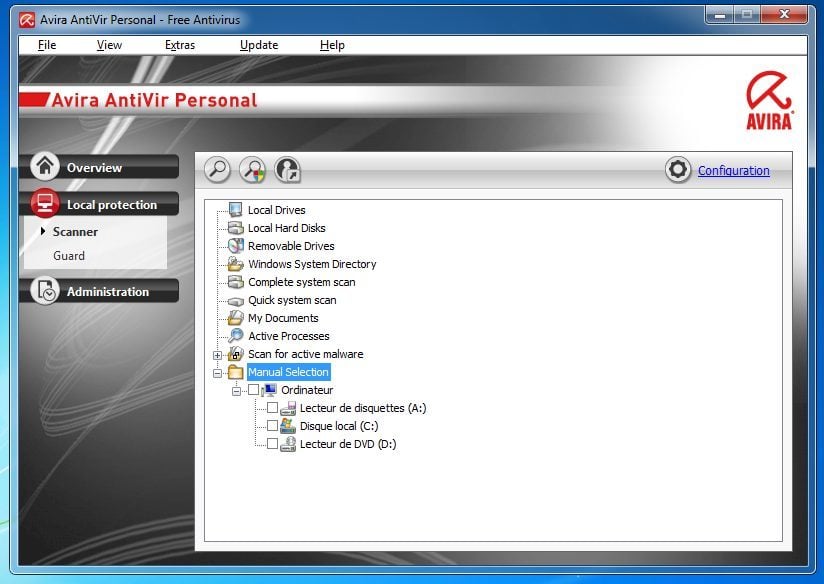Enable the Disque local (C:) checkbox
Screen dimensions: 824x584
pos(272,426)
